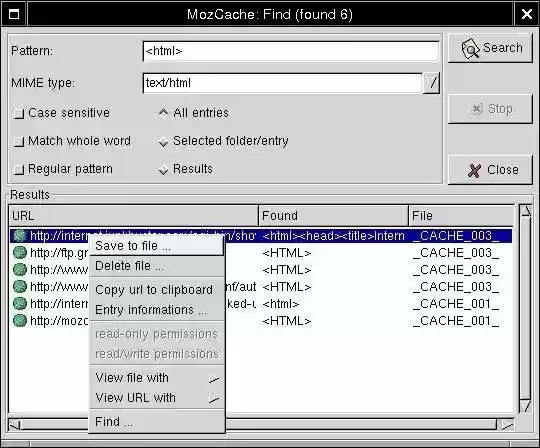The width and height of the screenshot is (540, 448).
Task: Open Entry informations from context menu
Action: [157, 310]
